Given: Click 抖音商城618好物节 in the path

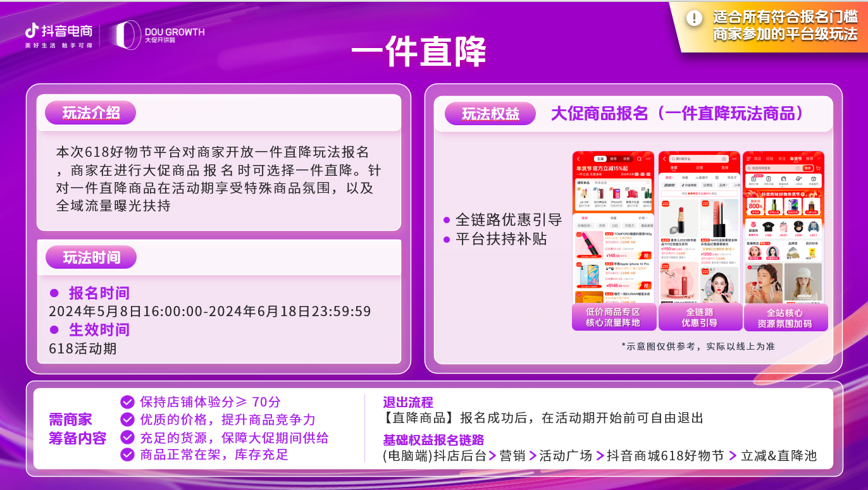Looking at the screenshot, I should 665,455.
